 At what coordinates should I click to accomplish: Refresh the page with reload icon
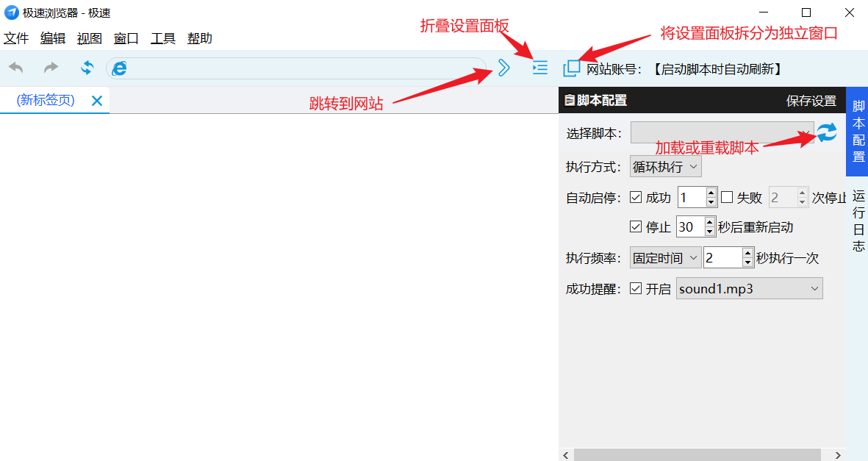pos(87,68)
